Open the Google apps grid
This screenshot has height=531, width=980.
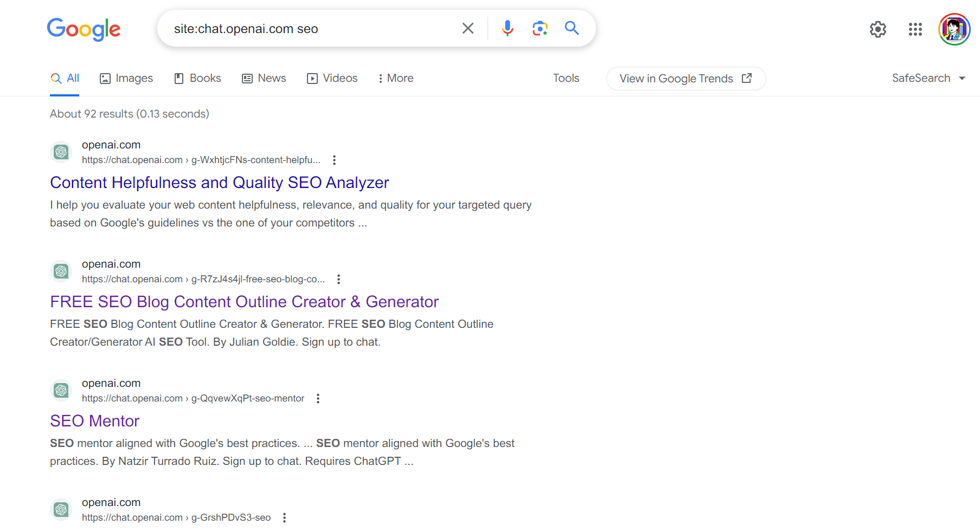point(915,29)
